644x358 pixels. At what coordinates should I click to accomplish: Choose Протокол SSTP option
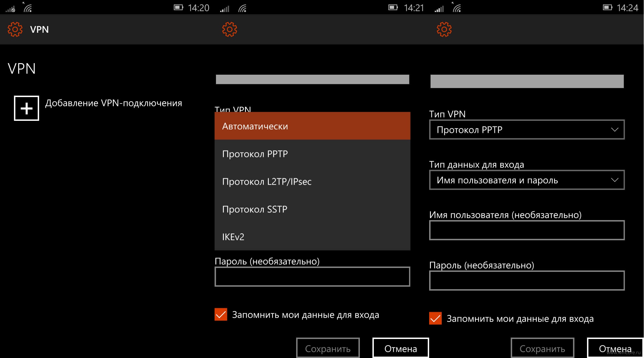(x=312, y=209)
